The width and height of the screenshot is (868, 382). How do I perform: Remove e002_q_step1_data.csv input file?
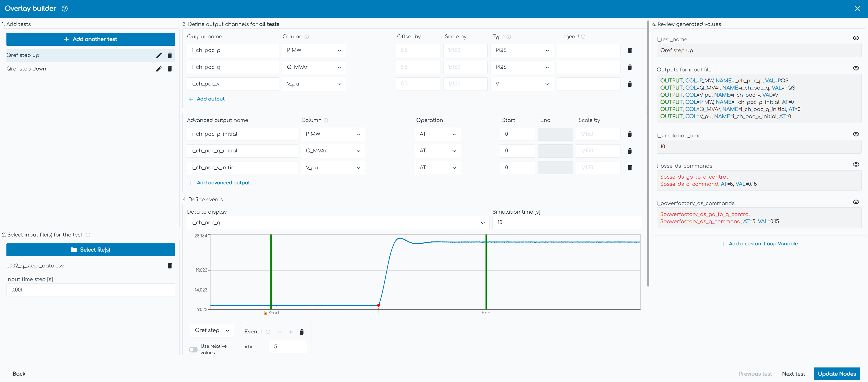coord(170,266)
